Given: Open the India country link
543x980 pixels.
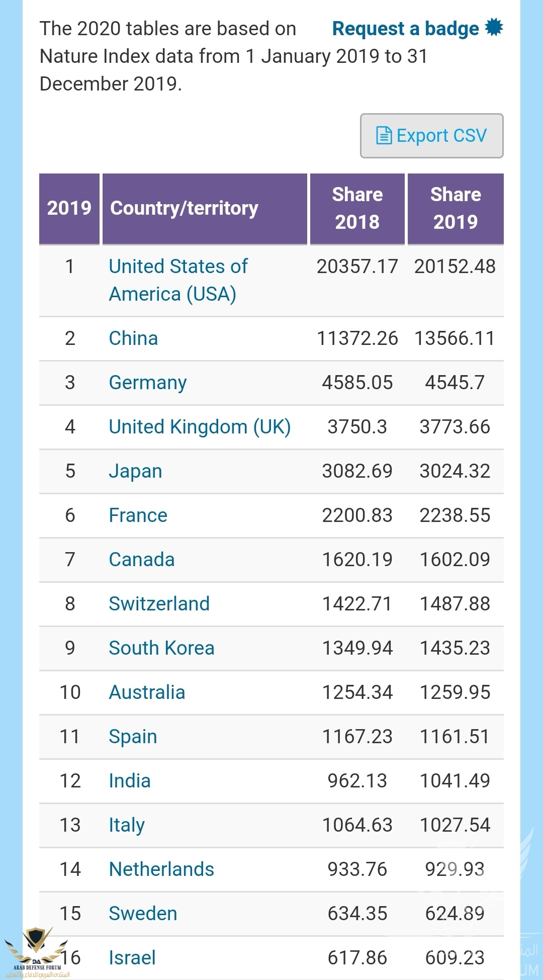Looking at the screenshot, I should click(x=130, y=781).
